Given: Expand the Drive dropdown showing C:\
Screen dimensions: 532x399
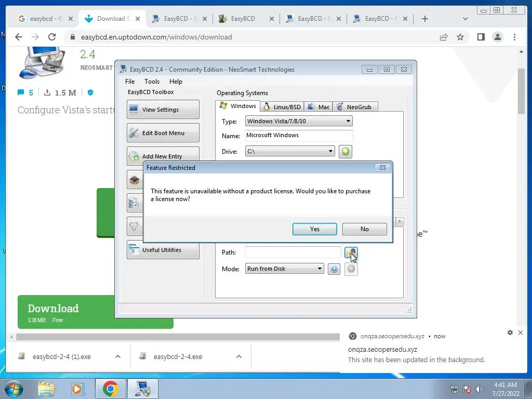Looking at the screenshot, I should pos(290,151).
